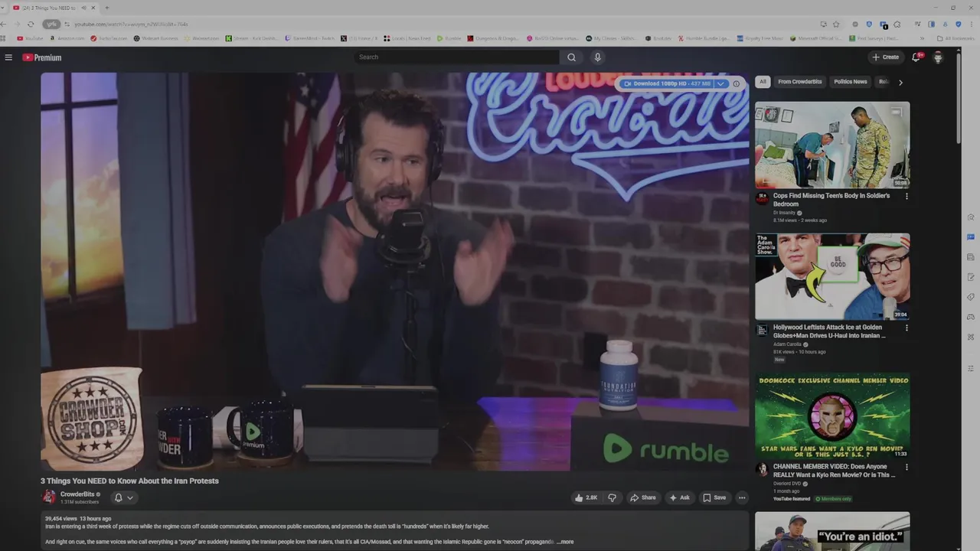Focus the YouTube search field
The image size is (980, 551).
458,57
